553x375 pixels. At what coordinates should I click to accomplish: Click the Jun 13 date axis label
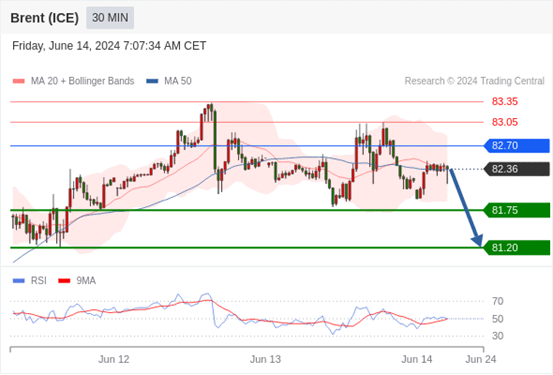(265, 359)
